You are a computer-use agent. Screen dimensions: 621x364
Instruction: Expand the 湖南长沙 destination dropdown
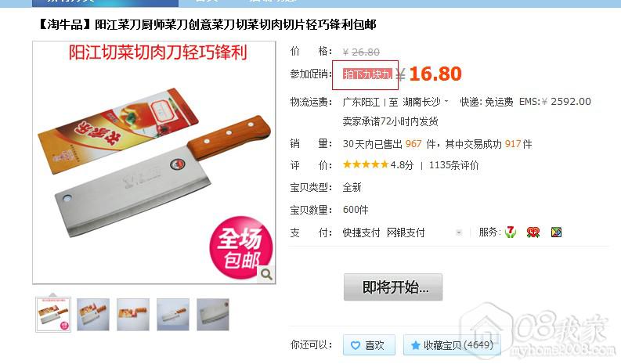[x=446, y=102]
